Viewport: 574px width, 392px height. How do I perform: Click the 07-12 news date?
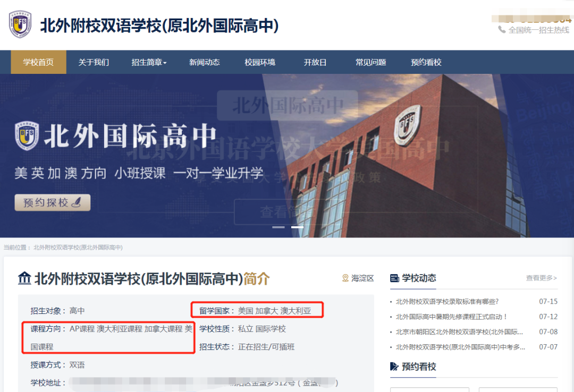click(x=548, y=317)
